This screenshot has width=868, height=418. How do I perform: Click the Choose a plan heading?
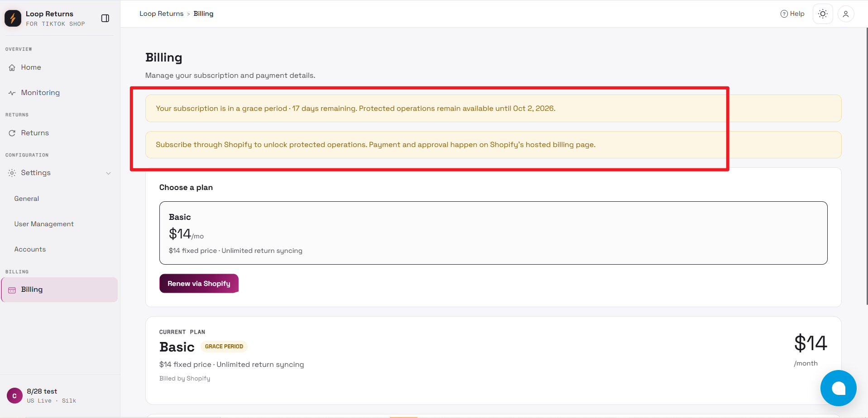[x=186, y=187]
